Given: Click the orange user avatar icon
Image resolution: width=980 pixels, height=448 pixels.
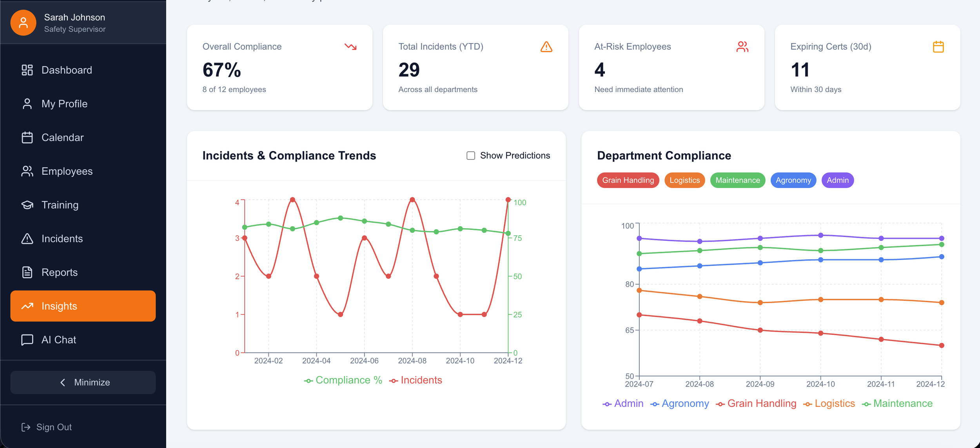Looking at the screenshot, I should [x=24, y=23].
